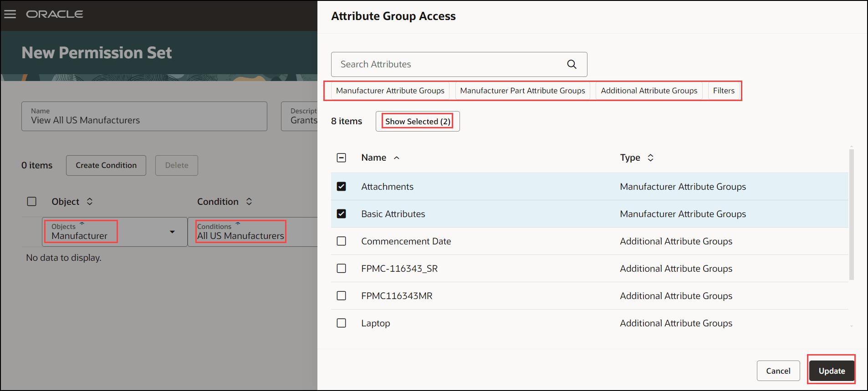Click the Search Attributes input field
Screen dimensions: 868x391
449,65
